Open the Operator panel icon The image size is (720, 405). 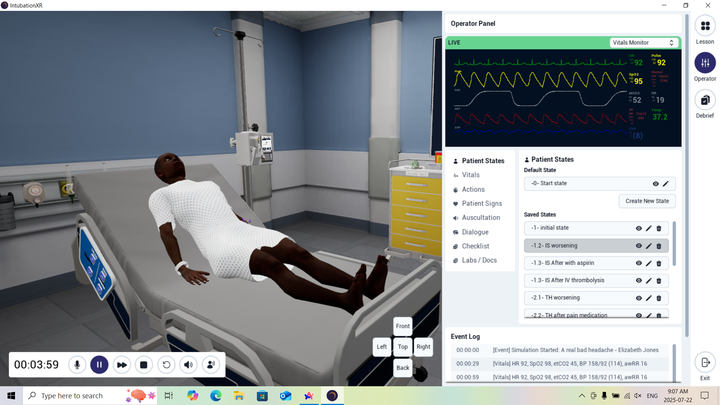point(705,63)
